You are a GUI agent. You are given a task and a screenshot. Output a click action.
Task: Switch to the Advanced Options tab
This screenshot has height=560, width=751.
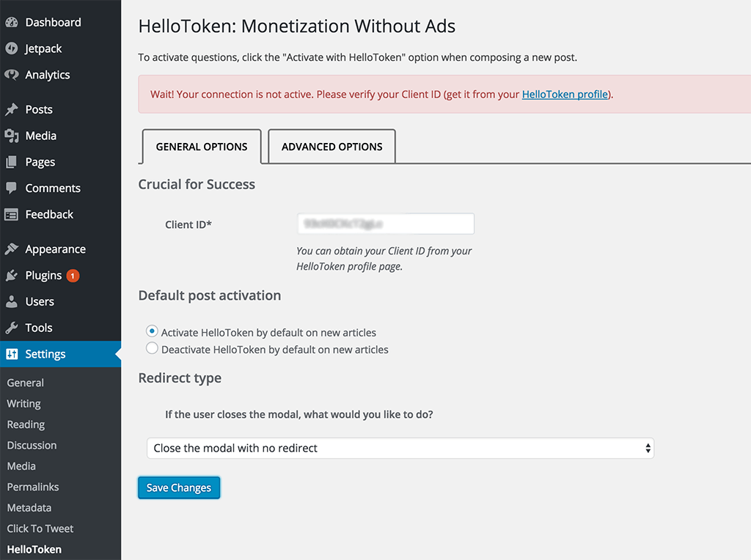pyautogui.click(x=332, y=147)
